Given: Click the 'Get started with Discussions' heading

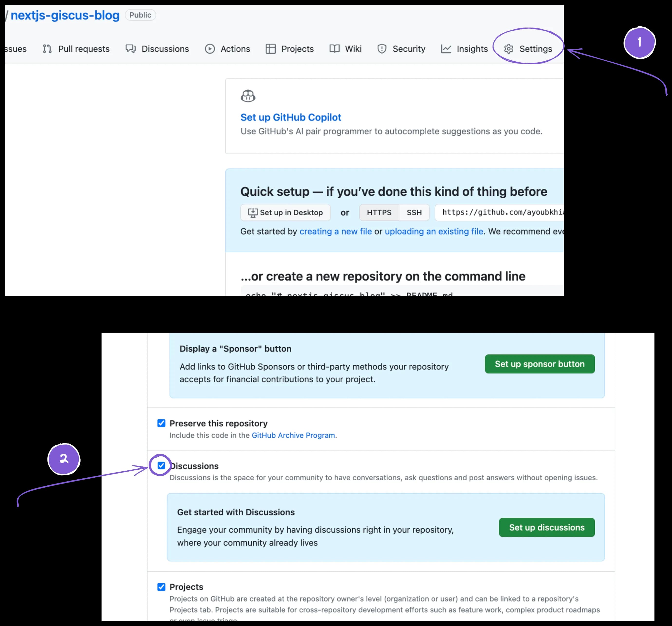Looking at the screenshot, I should [236, 512].
